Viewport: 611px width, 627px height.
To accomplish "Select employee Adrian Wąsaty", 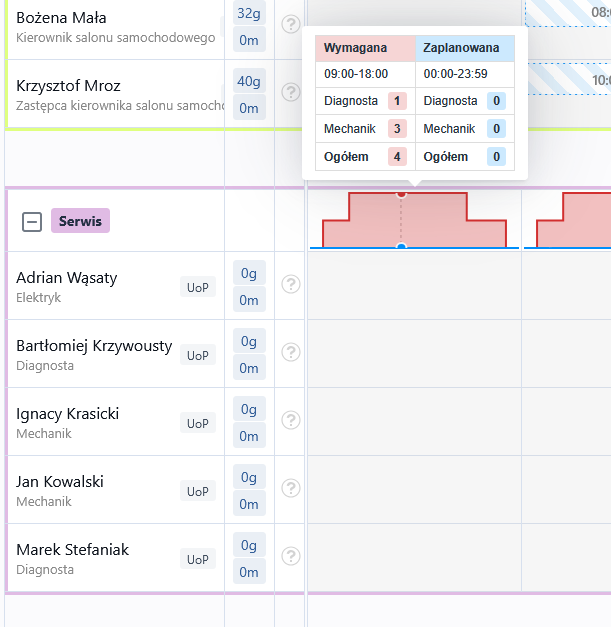I will [x=67, y=278].
